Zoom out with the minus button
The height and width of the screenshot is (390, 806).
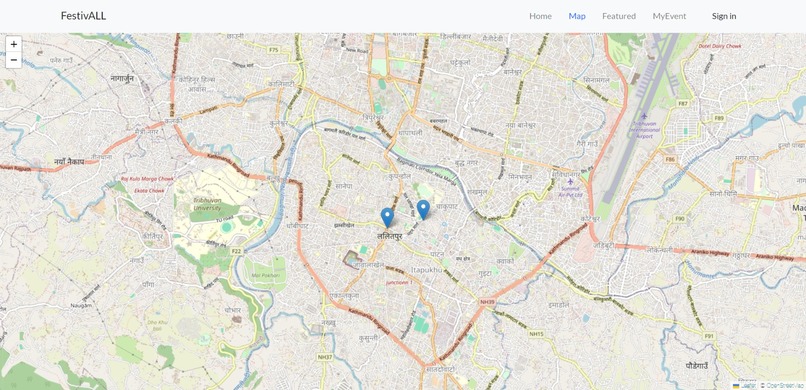14,60
